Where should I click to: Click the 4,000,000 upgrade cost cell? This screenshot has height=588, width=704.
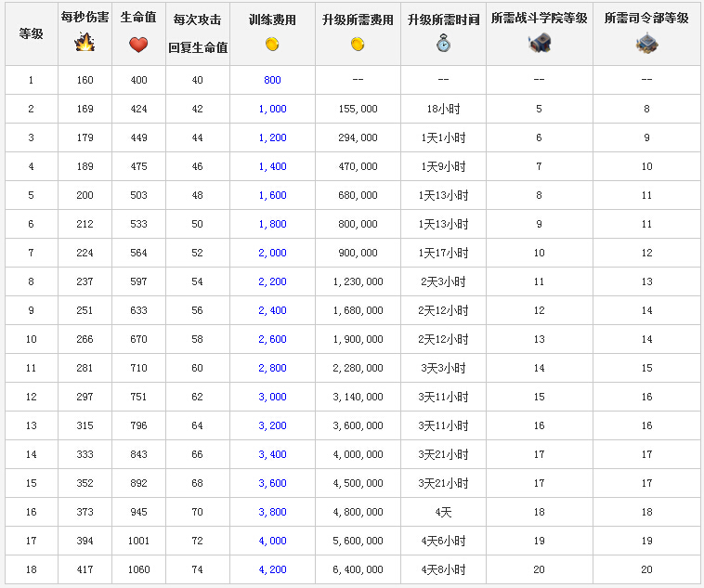(358, 454)
